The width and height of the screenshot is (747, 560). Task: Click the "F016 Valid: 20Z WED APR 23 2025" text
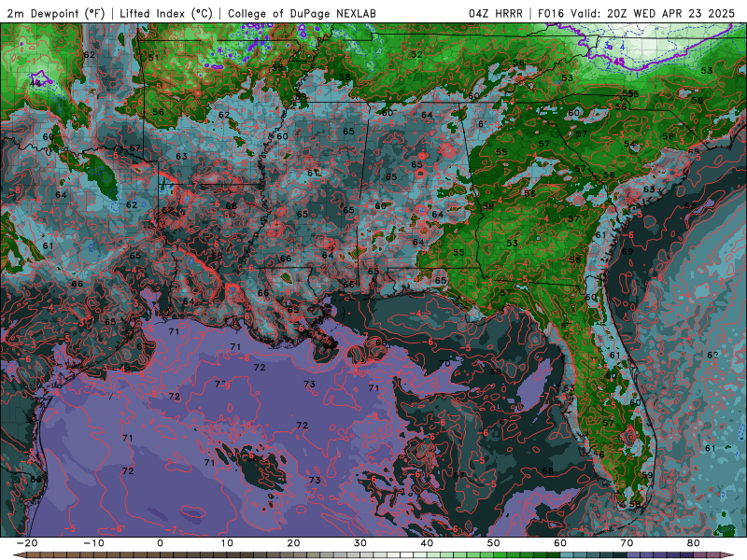[x=637, y=13]
